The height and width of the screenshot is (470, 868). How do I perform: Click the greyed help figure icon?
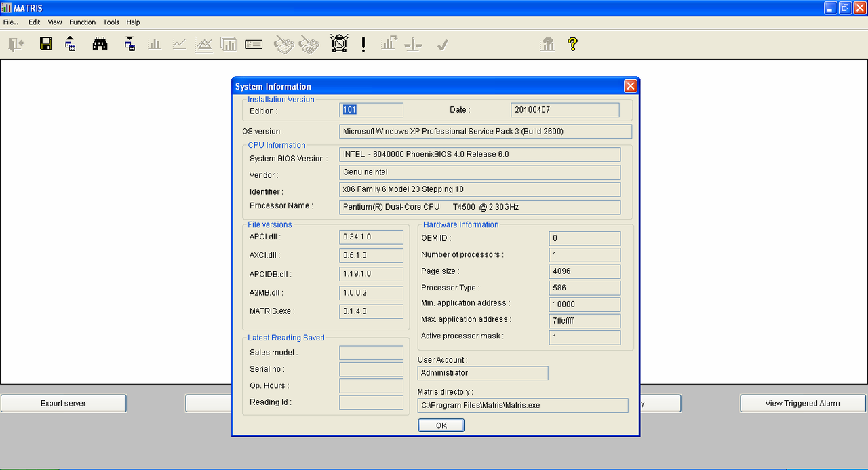click(x=547, y=44)
